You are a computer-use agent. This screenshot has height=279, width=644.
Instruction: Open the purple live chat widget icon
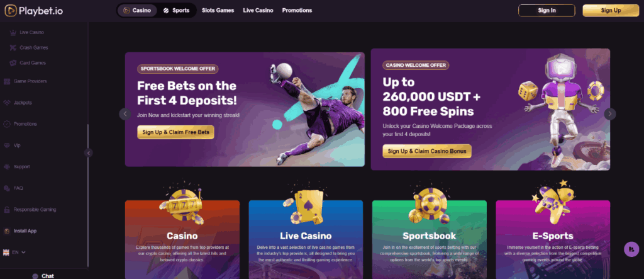tap(631, 249)
